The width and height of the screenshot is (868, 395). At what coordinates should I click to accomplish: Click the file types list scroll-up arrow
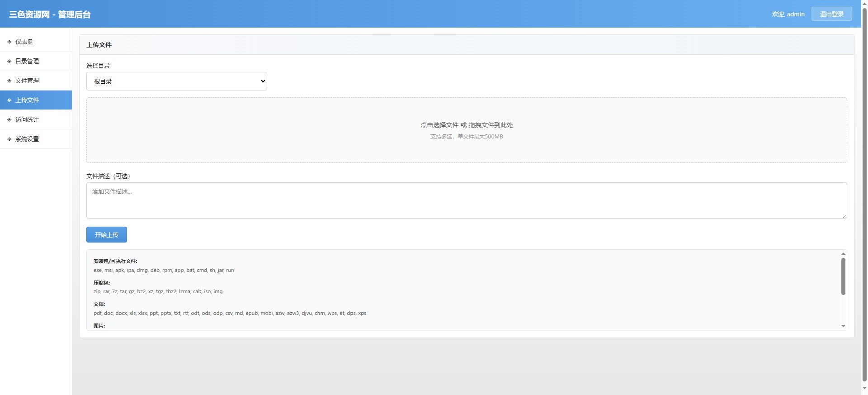click(843, 254)
